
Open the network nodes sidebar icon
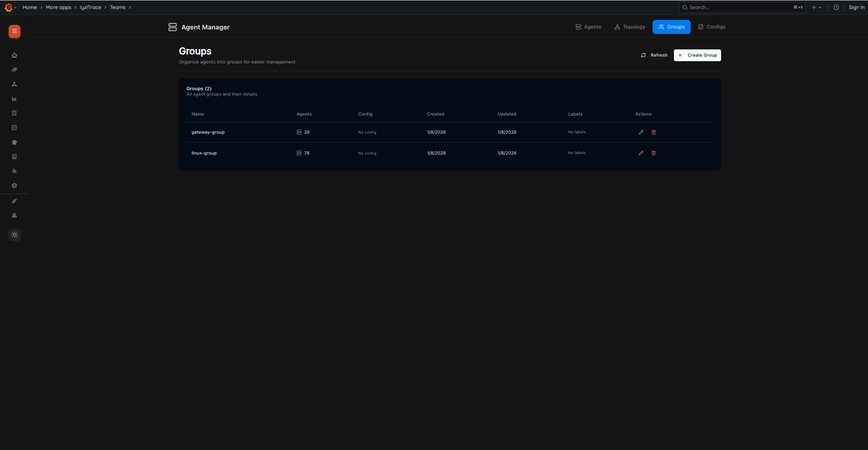(x=15, y=84)
